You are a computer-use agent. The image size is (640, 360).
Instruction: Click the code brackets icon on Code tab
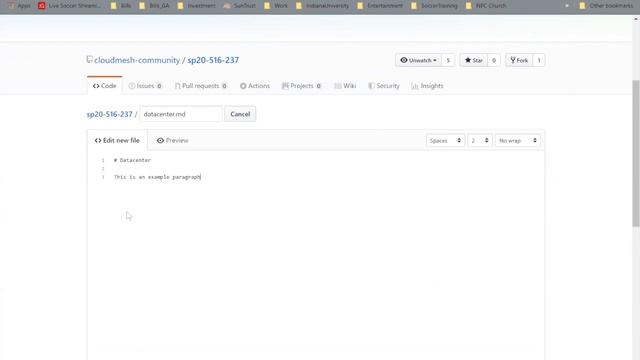(96, 86)
